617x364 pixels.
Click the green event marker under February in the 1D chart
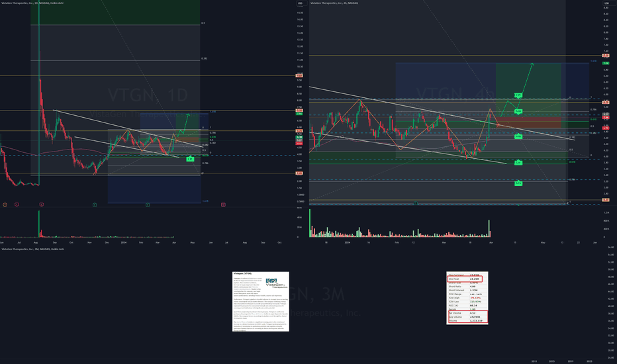[148, 205]
